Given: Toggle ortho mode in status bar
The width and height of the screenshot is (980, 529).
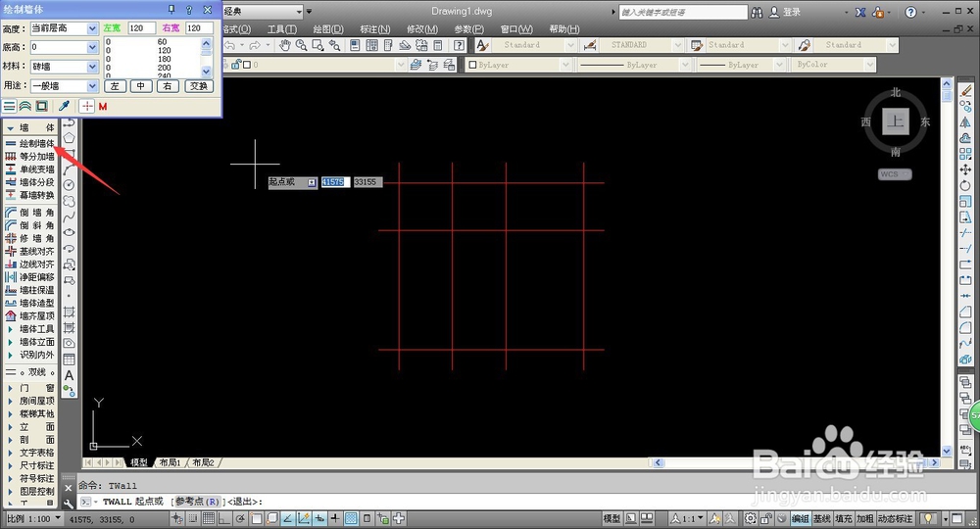Looking at the screenshot, I should [x=223, y=518].
